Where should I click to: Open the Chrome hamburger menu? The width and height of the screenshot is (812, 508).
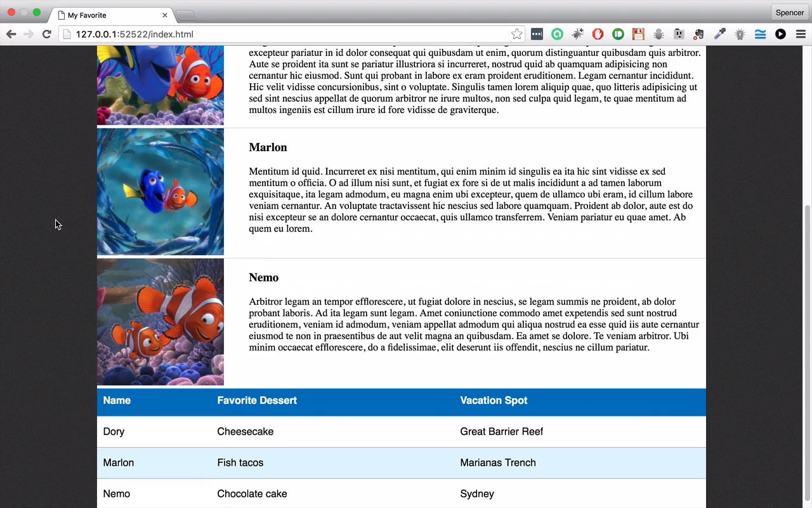coord(801,34)
